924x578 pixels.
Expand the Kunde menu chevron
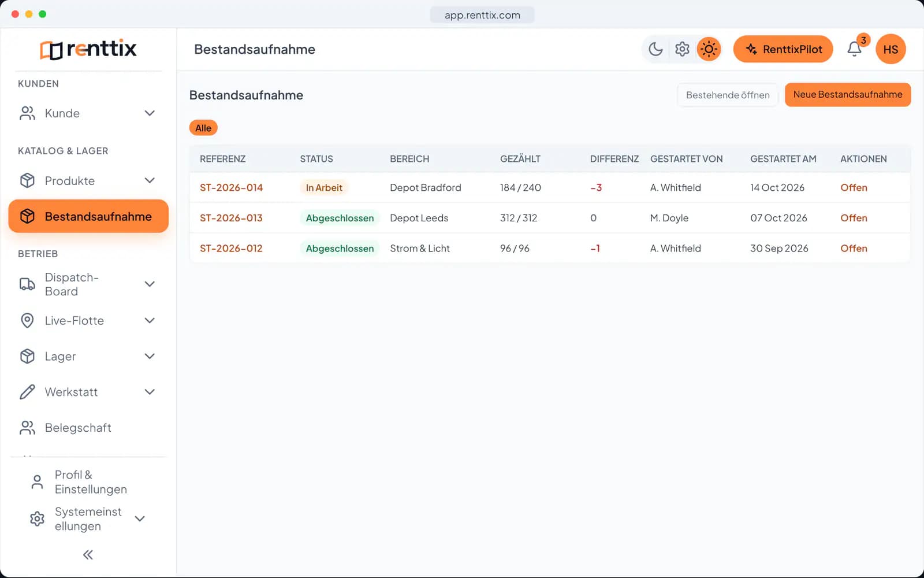(x=150, y=113)
